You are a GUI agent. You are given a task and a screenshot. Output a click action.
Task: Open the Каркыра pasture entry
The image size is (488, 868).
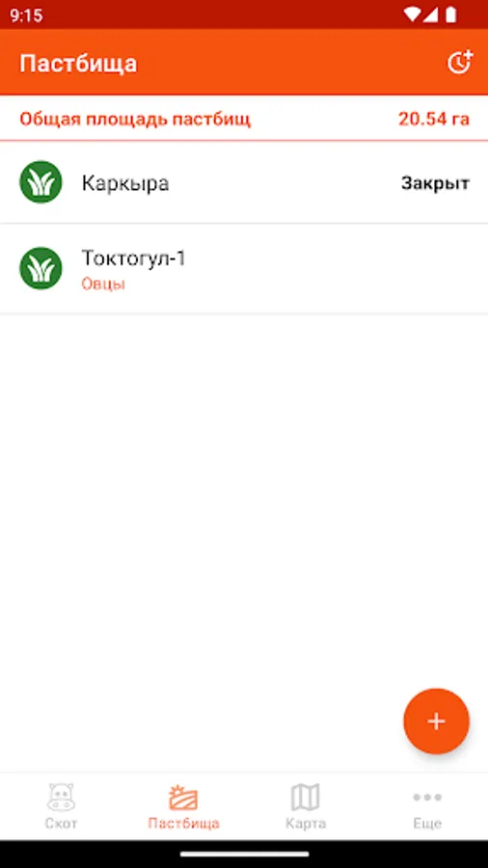pyautogui.click(x=244, y=183)
